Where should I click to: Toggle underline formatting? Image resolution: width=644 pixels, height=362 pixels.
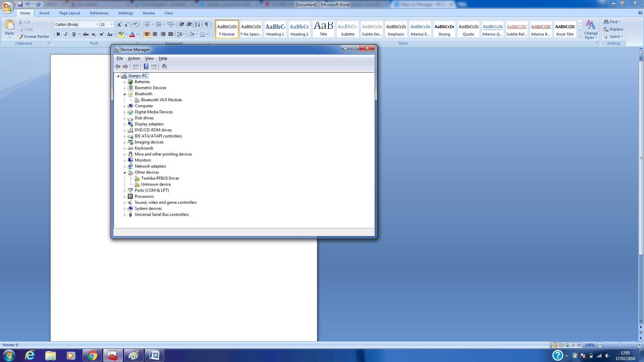(74, 34)
